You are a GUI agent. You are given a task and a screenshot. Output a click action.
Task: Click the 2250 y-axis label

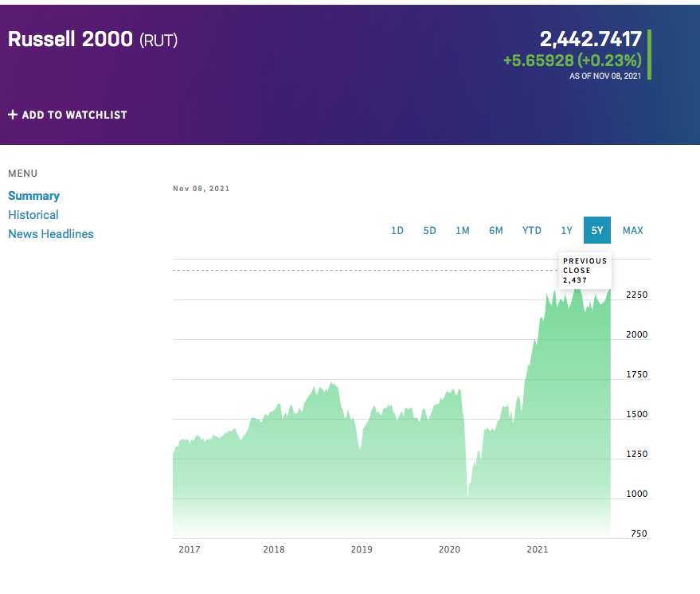pyautogui.click(x=636, y=295)
